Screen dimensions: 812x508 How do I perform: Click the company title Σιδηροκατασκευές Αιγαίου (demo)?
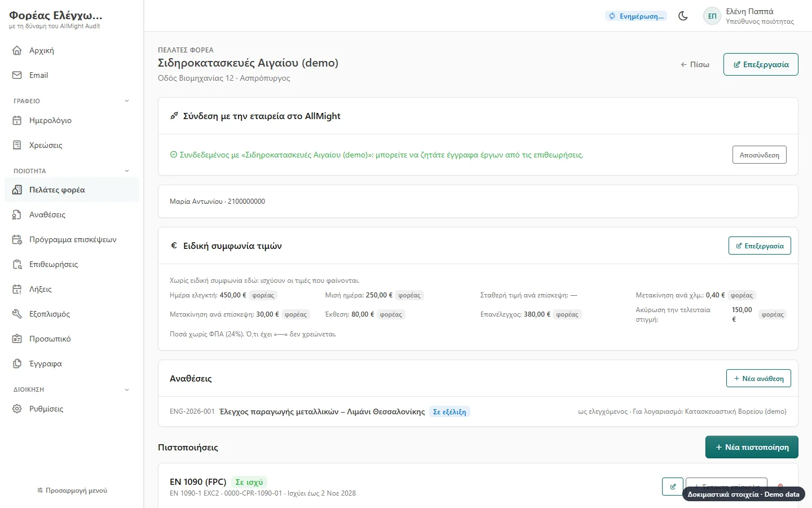click(x=248, y=63)
